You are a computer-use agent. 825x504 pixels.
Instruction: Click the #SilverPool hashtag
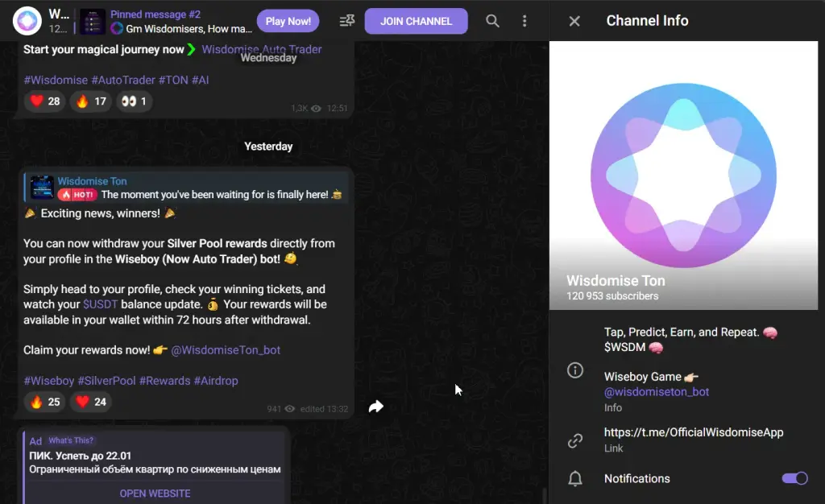[x=107, y=381]
